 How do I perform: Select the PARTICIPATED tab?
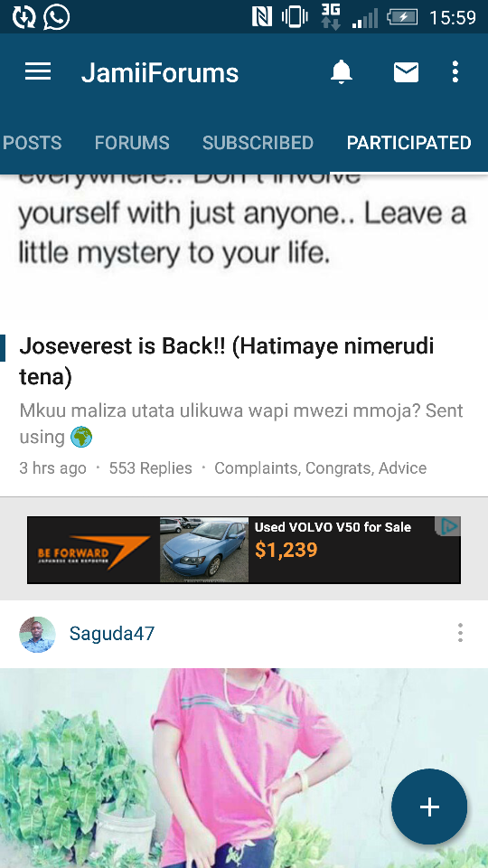coord(408,143)
